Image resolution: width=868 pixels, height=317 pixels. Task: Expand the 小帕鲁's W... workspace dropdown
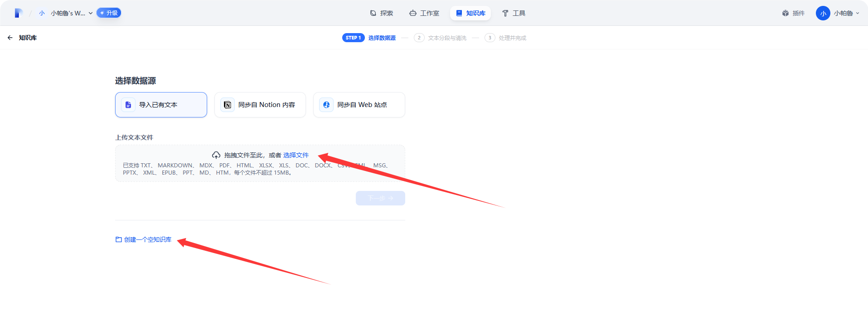point(71,13)
